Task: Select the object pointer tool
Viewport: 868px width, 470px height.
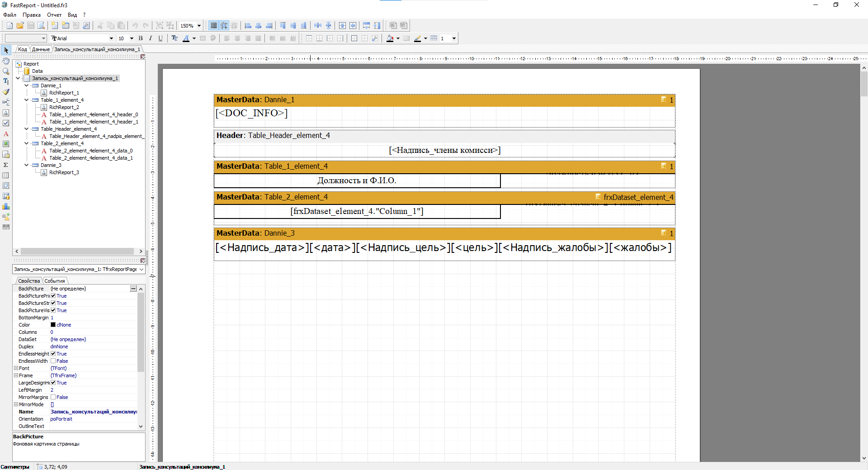Action: (6, 50)
